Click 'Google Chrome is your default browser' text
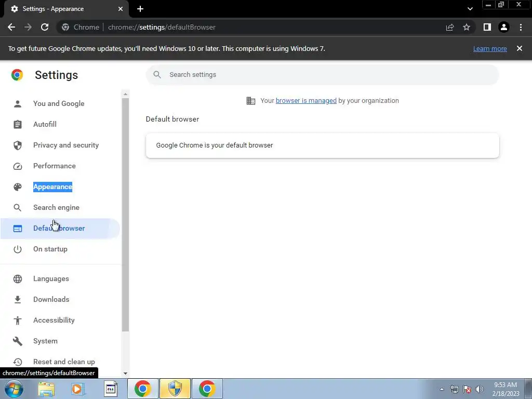Screen dimensions: 532x399 [x=215, y=145]
